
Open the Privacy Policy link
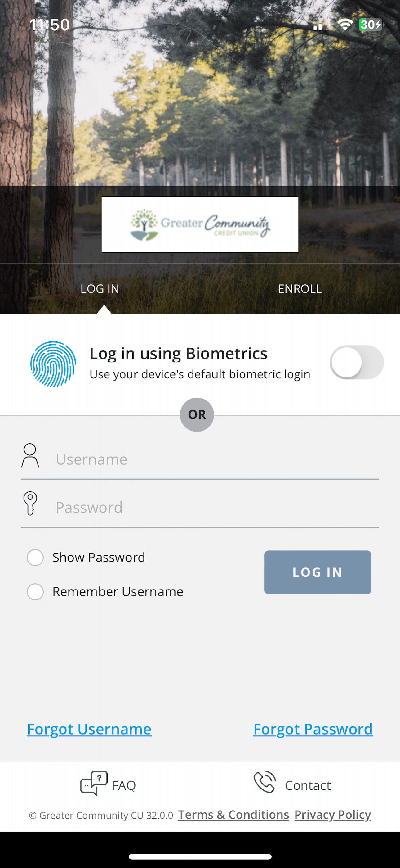pyautogui.click(x=333, y=815)
